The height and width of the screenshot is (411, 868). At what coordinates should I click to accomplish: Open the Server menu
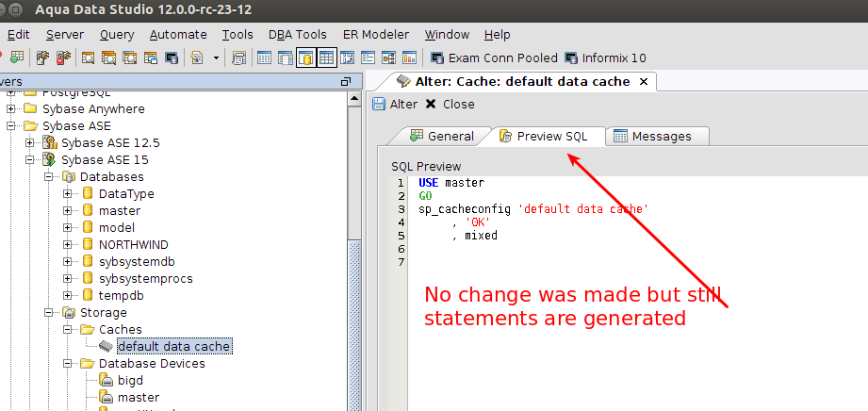click(65, 34)
